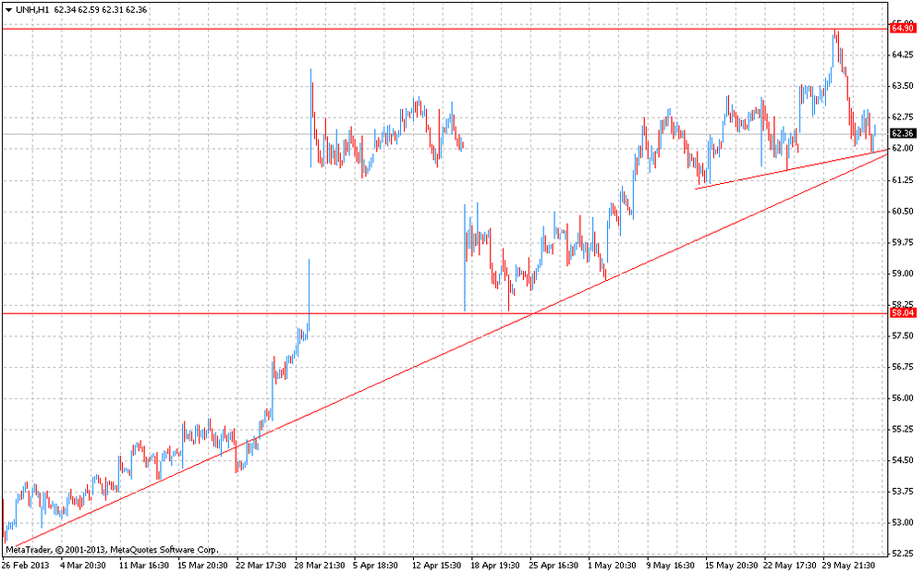Click the UNH,H1 symbol title

[33, 10]
